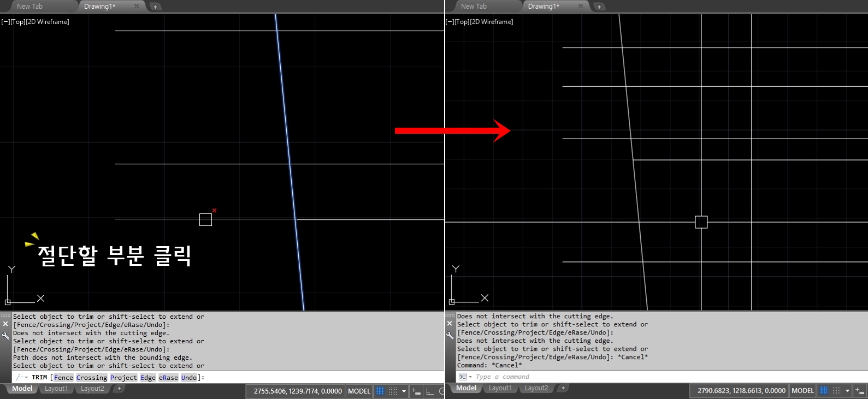
Task: Click the MODEL space button in left window
Action: pyautogui.click(x=359, y=391)
